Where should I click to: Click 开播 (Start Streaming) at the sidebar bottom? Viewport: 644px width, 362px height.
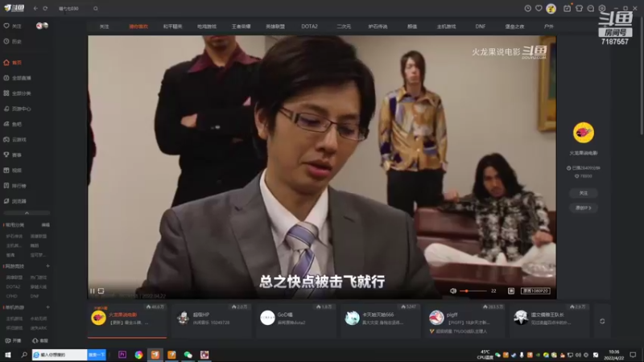point(13,340)
